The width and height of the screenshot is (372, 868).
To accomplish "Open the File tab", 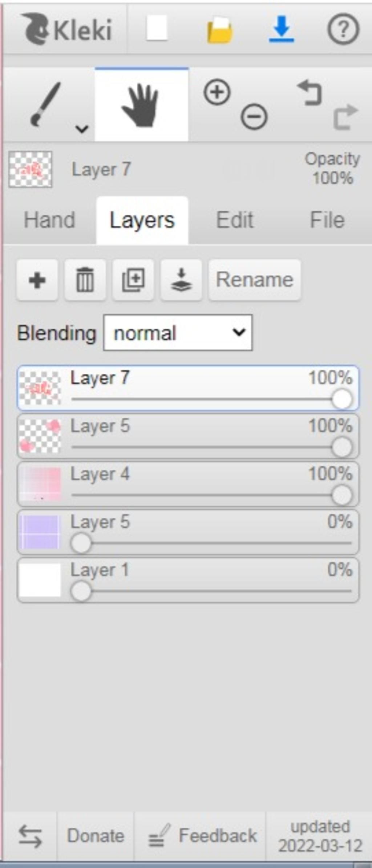I will (x=327, y=220).
